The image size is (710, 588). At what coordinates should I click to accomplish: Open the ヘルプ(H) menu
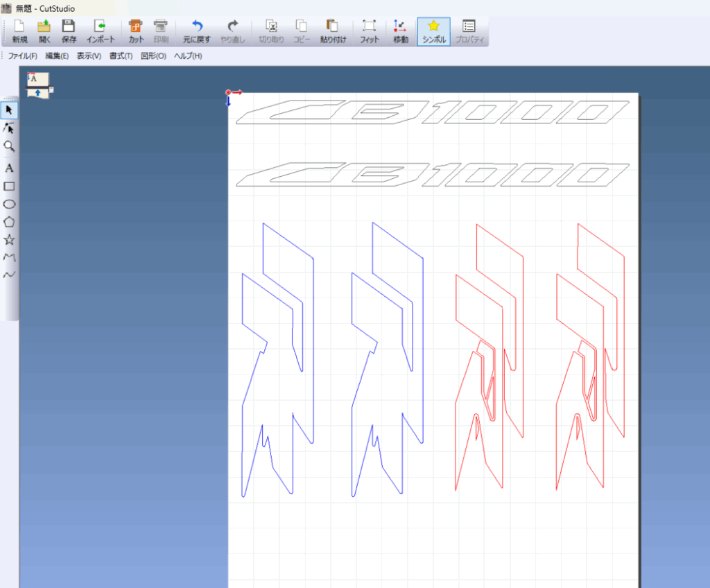[188, 56]
